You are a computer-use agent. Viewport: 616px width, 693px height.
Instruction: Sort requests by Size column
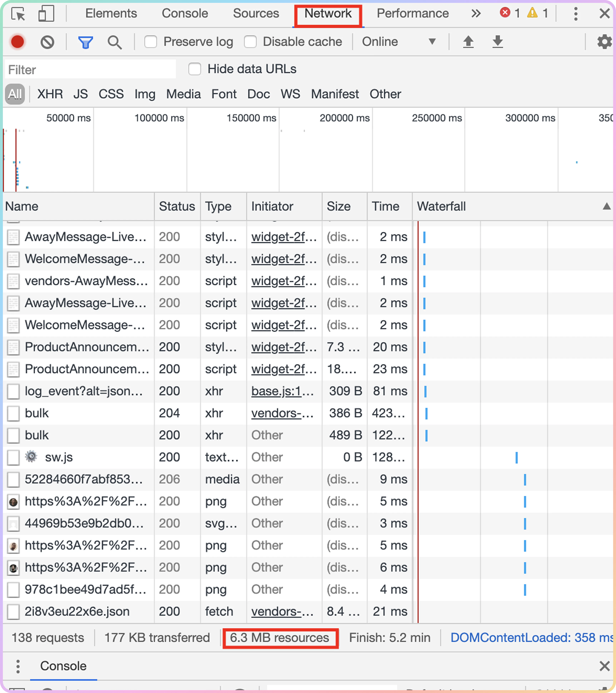click(x=339, y=207)
